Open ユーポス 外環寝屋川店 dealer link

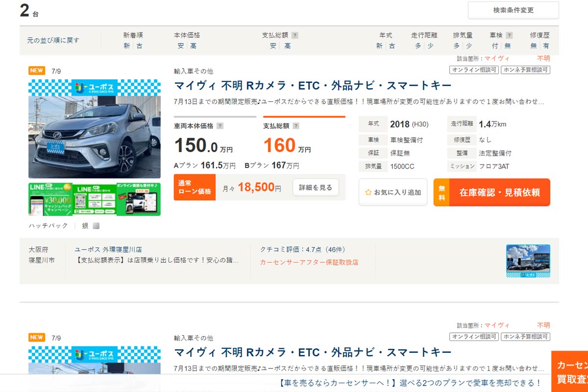(108, 249)
